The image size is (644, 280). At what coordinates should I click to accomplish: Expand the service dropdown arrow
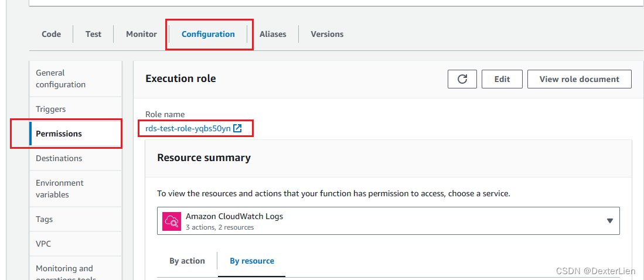coord(609,221)
